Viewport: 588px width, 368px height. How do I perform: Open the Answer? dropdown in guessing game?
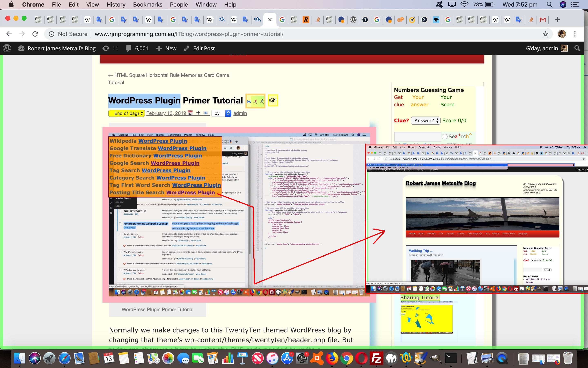tap(425, 120)
